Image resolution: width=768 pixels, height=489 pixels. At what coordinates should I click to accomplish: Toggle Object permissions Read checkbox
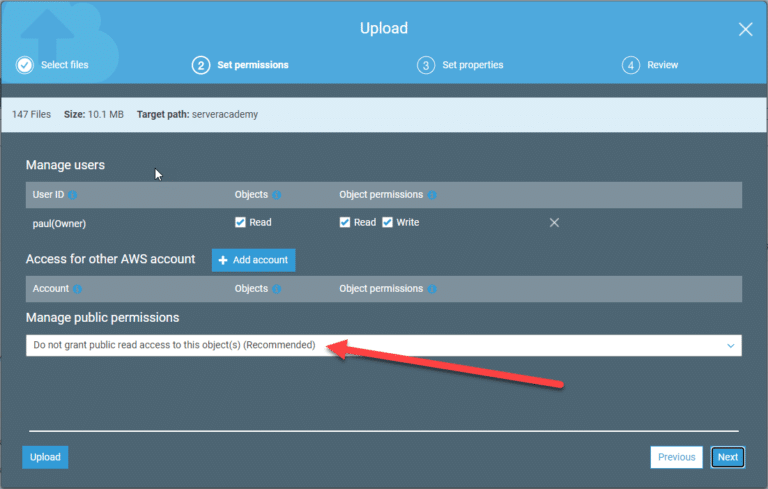tap(345, 222)
